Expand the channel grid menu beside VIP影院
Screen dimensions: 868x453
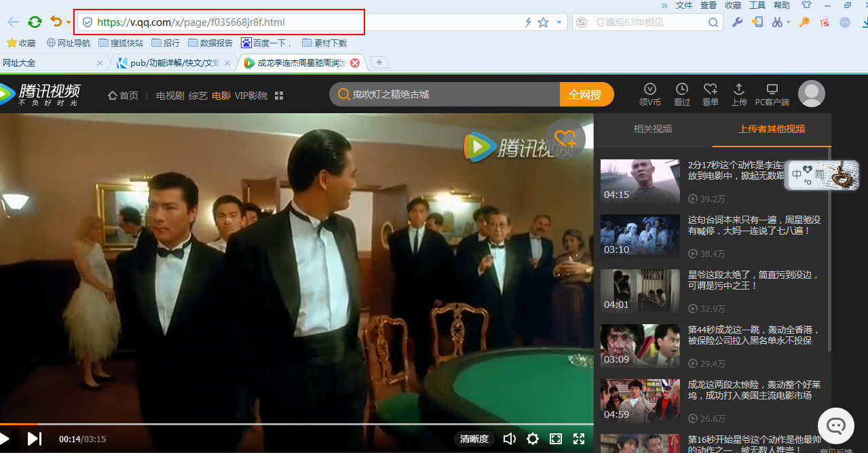click(x=279, y=96)
